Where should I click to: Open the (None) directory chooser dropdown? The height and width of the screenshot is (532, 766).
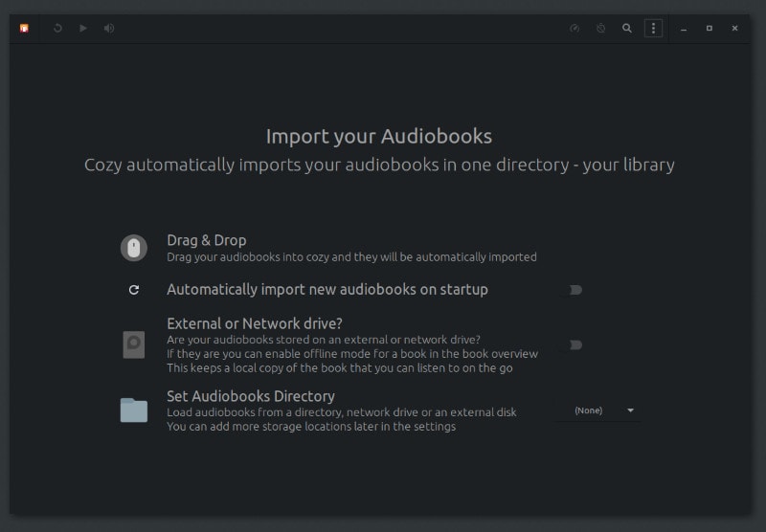pos(597,410)
